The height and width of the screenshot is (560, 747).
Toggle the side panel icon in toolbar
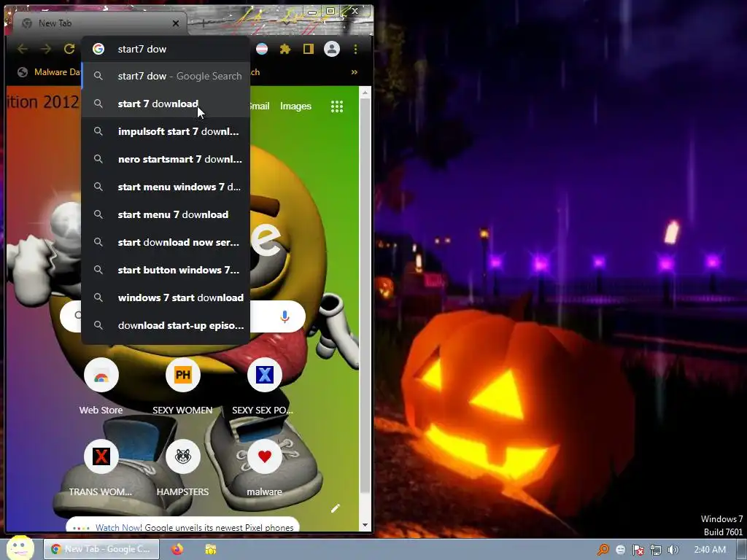pos(309,49)
